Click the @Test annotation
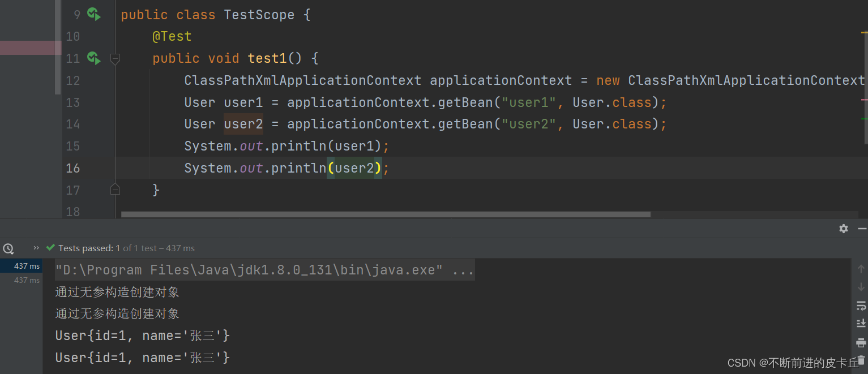 (172, 37)
